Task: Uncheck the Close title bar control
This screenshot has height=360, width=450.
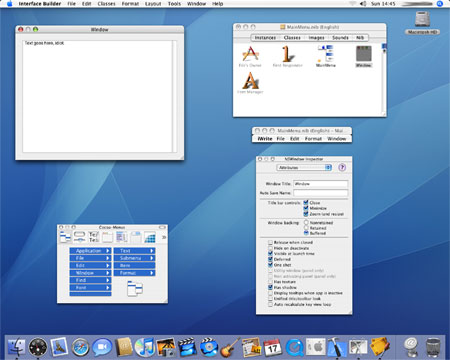Action: 306,202
